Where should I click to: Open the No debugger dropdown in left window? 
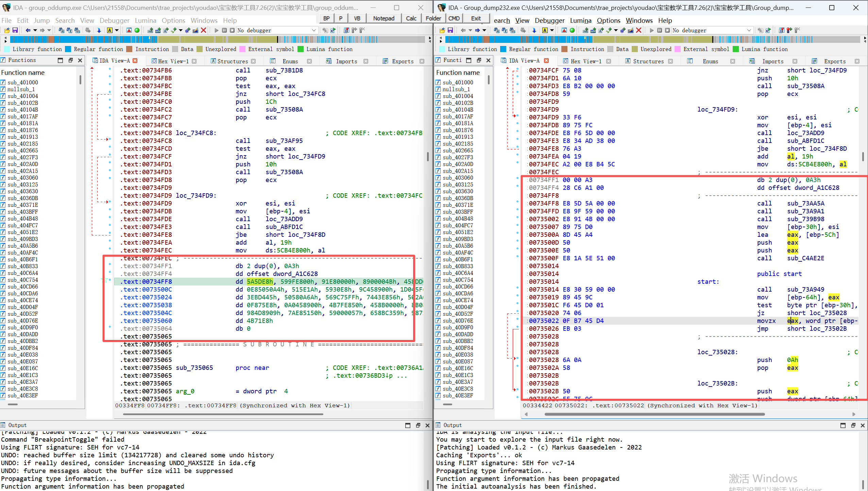pos(314,30)
